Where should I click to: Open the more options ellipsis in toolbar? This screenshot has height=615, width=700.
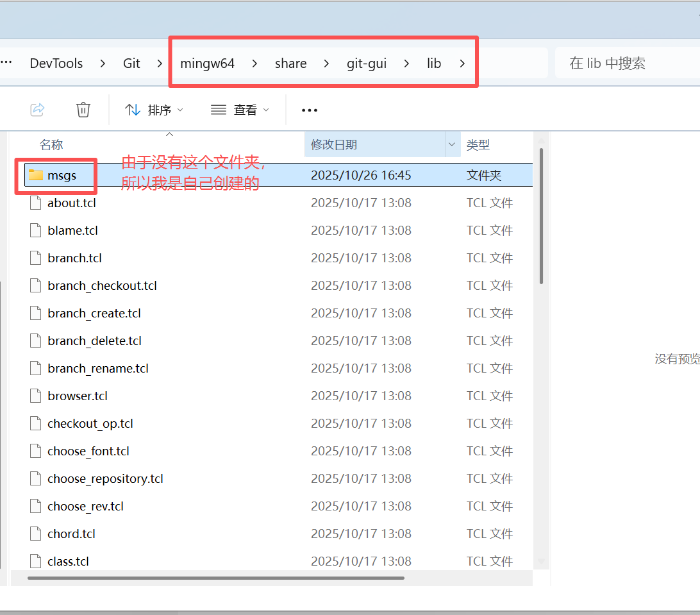click(x=310, y=110)
